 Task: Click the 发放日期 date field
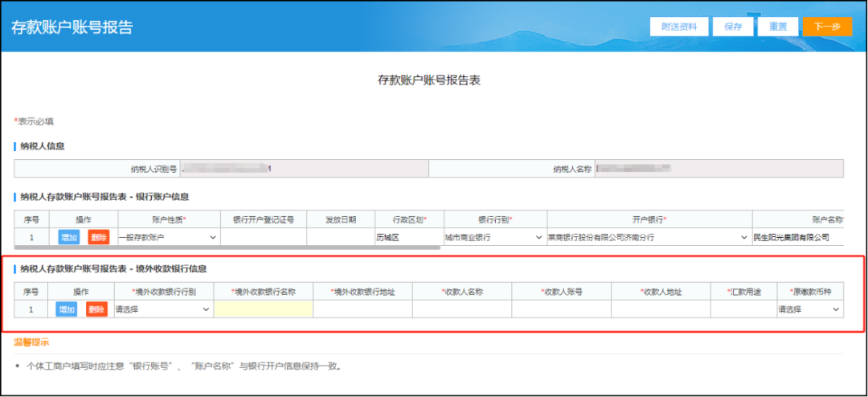(x=339, y=237)
